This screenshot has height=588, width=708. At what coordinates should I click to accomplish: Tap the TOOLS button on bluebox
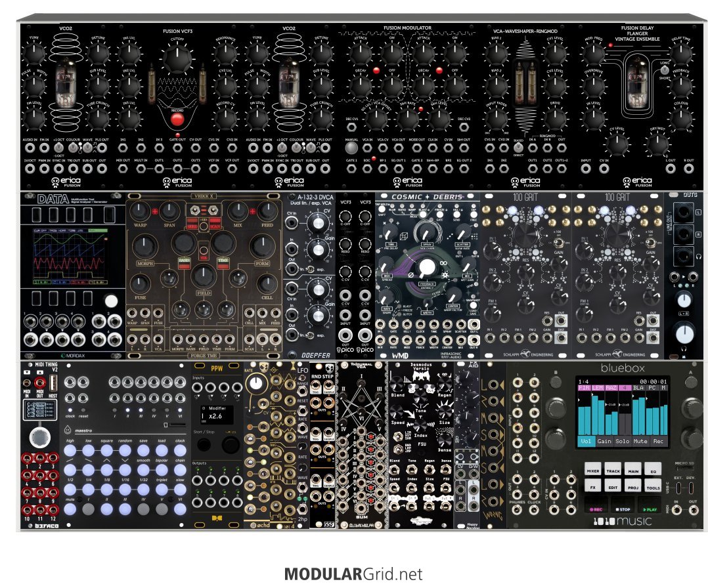pos(653,486)
